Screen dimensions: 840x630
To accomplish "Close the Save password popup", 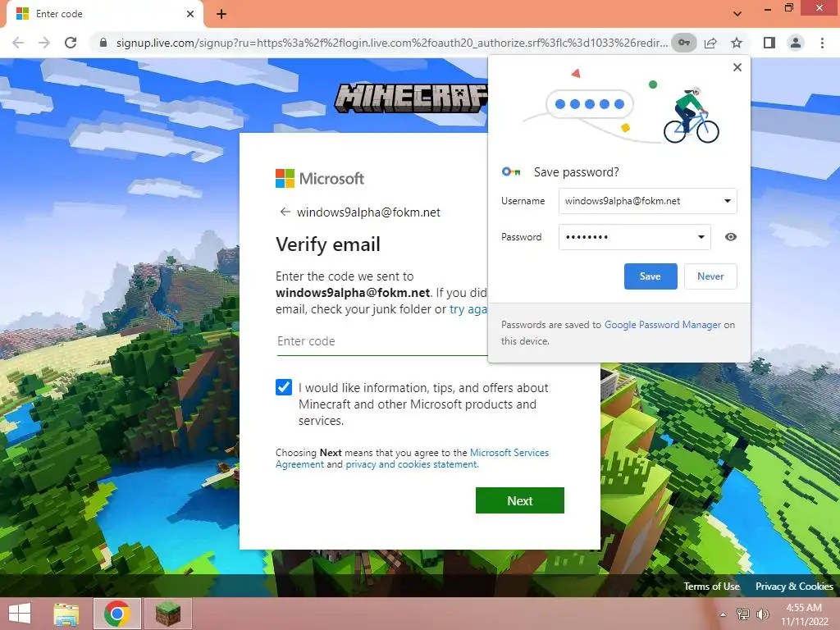I will [x=737, y=67].
